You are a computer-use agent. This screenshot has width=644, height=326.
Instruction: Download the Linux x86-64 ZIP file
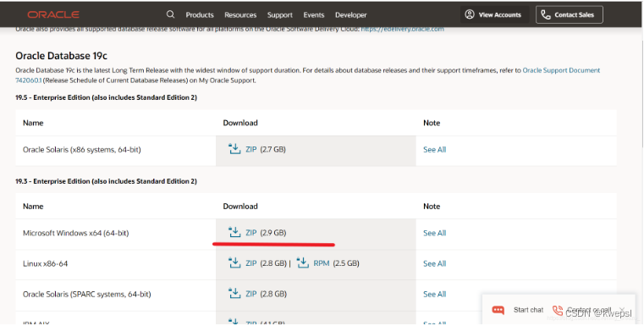click(251, 263)
